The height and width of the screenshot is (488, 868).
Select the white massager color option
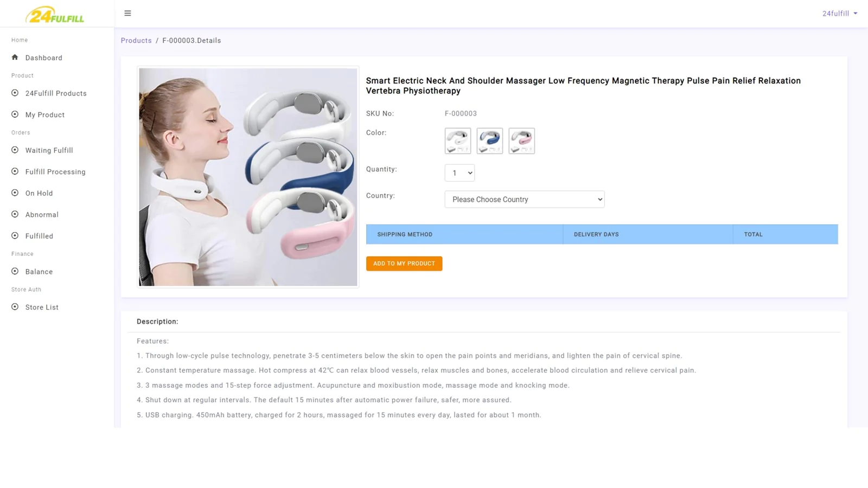[x=458, y=141]
